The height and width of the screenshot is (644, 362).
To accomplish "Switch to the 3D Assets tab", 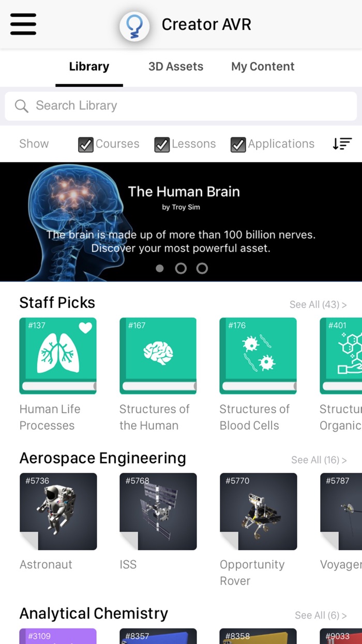I will click(176, 66).
